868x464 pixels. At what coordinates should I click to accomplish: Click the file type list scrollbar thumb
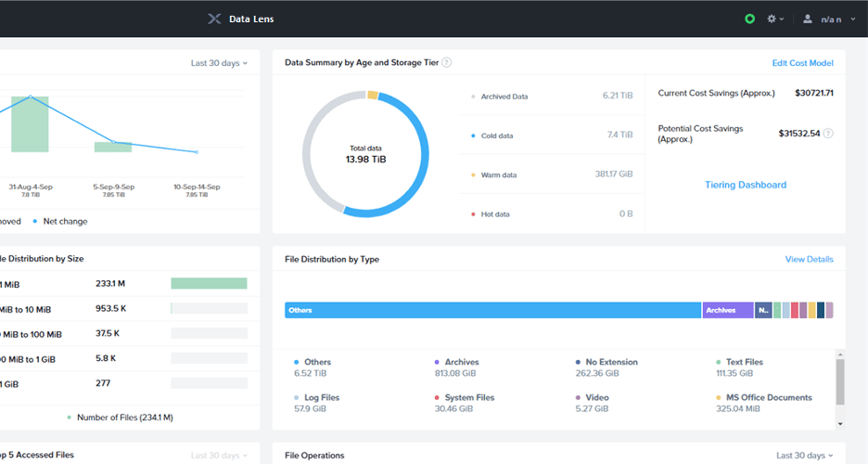(x=840, y=382)
